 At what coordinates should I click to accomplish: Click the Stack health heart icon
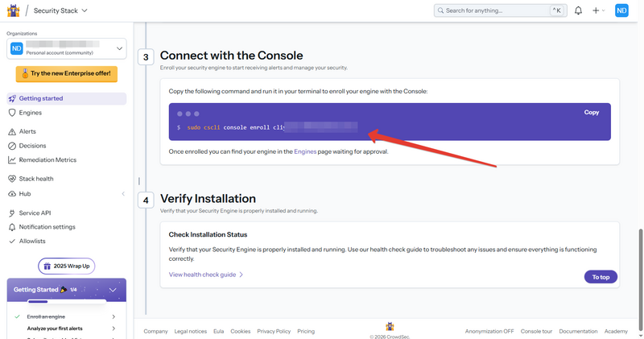click(x=12, y=179)
